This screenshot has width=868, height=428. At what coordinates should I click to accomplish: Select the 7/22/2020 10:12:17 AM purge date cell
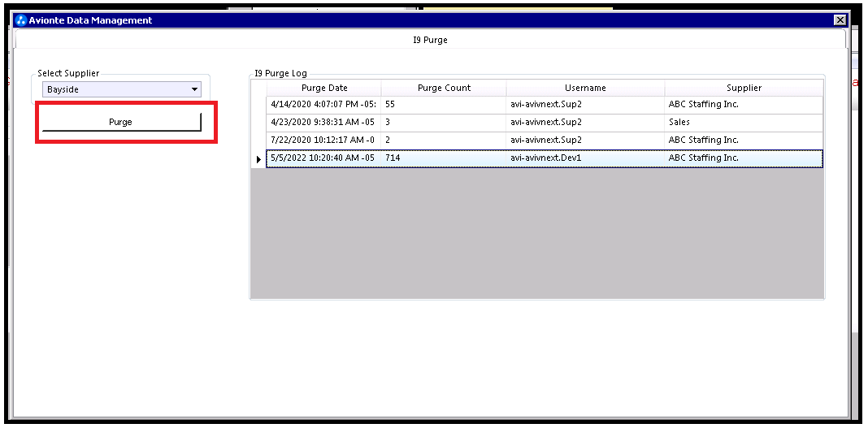pyautogui.click(x=323, y=140)
